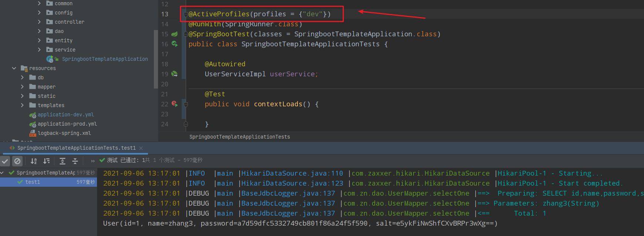Viewport: 644px width, 236px height.
Task: Sort test results by duration
Action: point(46,161)
